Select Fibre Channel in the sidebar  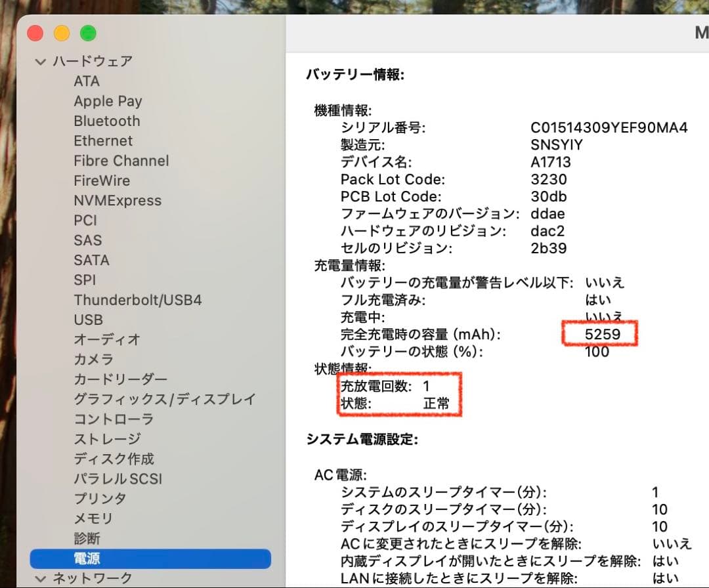pyautogui.click(x=121, y=161)
